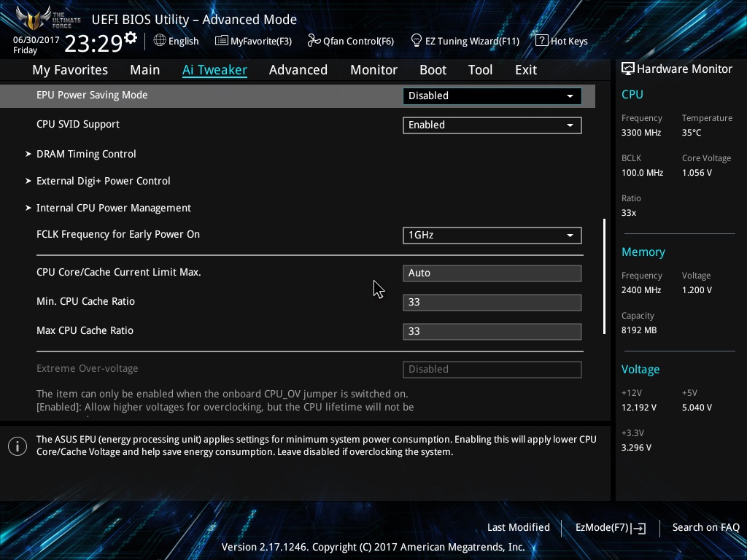Viewport: 747px width, 560px height.
Task: Click the Qfan Control fan icon
Action: (314, 41)
